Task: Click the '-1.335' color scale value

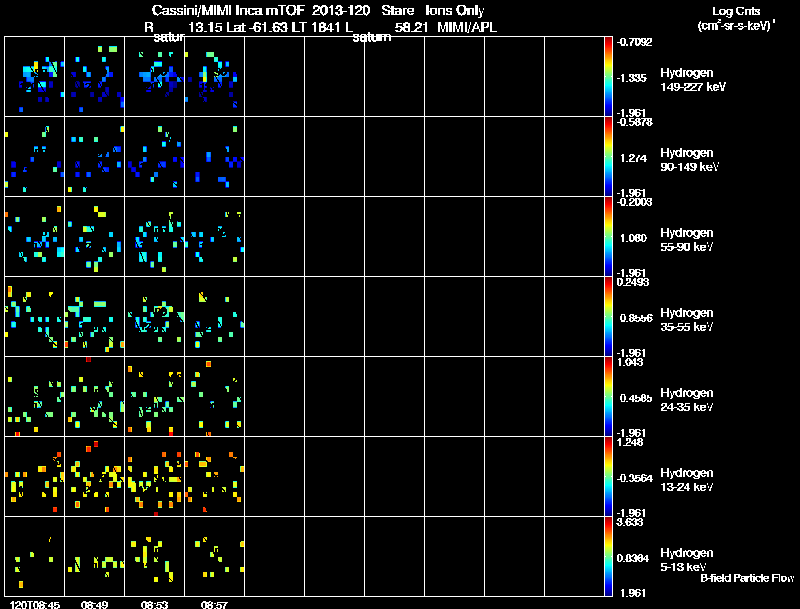Action: point(631,78)
